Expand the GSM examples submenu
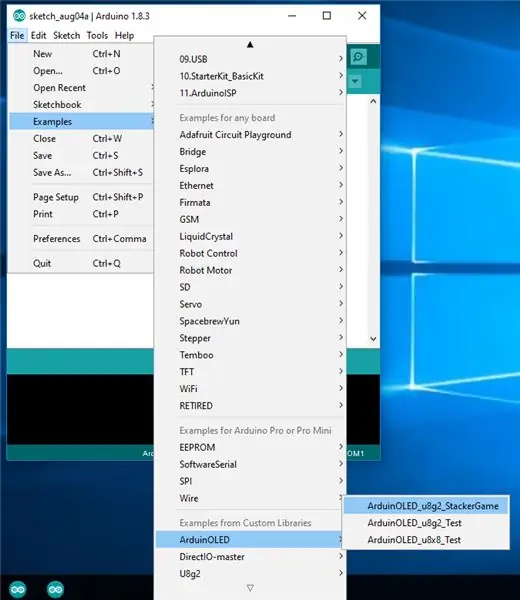This screenshot has height=600, width=520. [251, 219]
